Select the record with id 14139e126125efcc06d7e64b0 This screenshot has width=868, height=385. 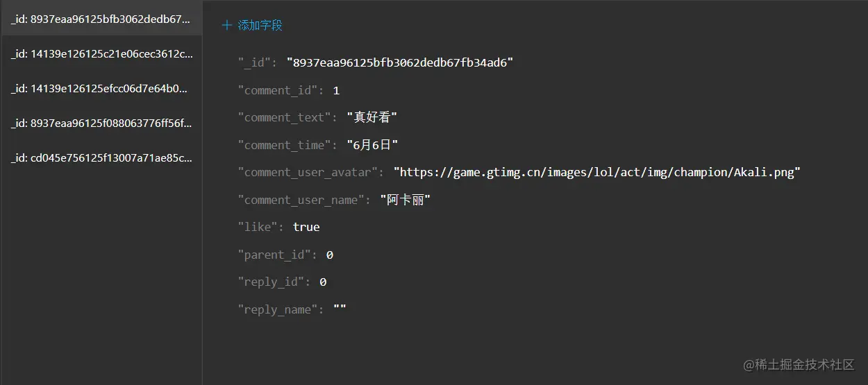click(101, 88)
